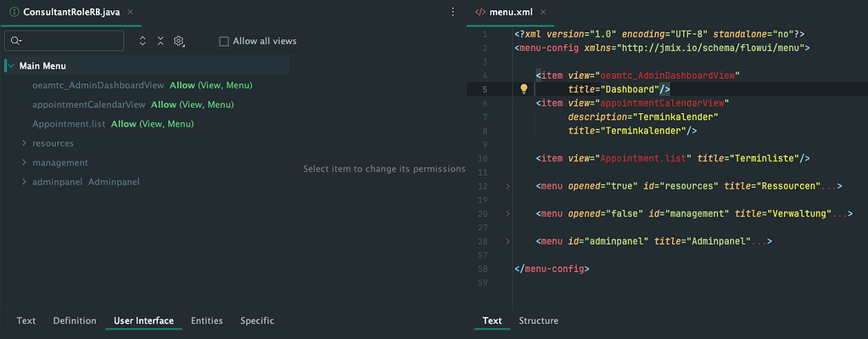
Task: Select the resources tree row label
Action: (53, 143)
